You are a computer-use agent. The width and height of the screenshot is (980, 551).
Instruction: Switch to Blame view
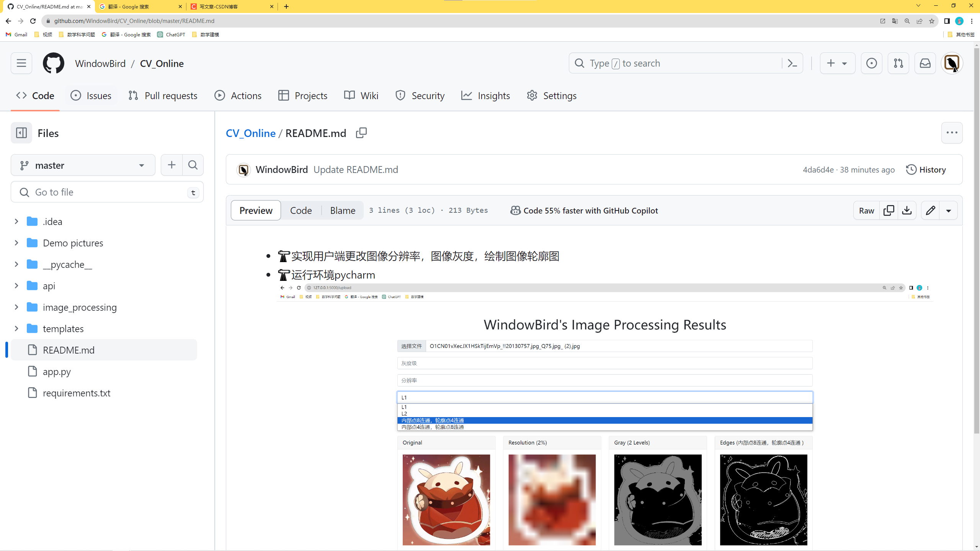tap(343, 210)
